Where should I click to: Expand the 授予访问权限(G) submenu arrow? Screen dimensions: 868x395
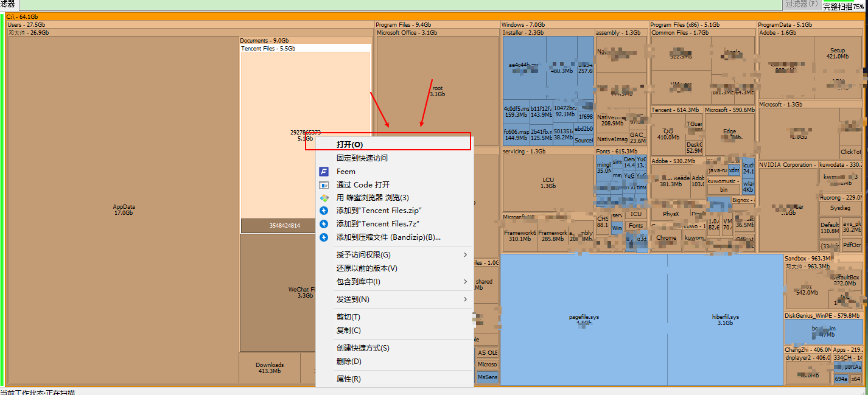click(466, 254)
